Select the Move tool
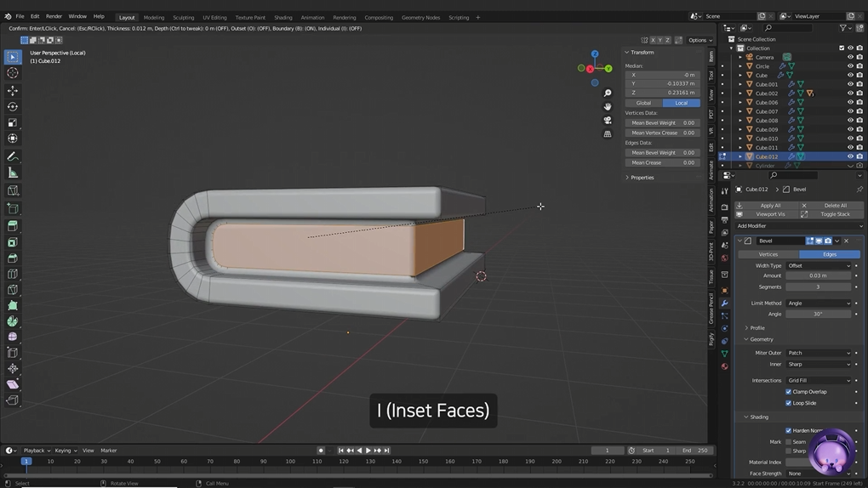This screenshot has height=488, width=868. point(13,90)
